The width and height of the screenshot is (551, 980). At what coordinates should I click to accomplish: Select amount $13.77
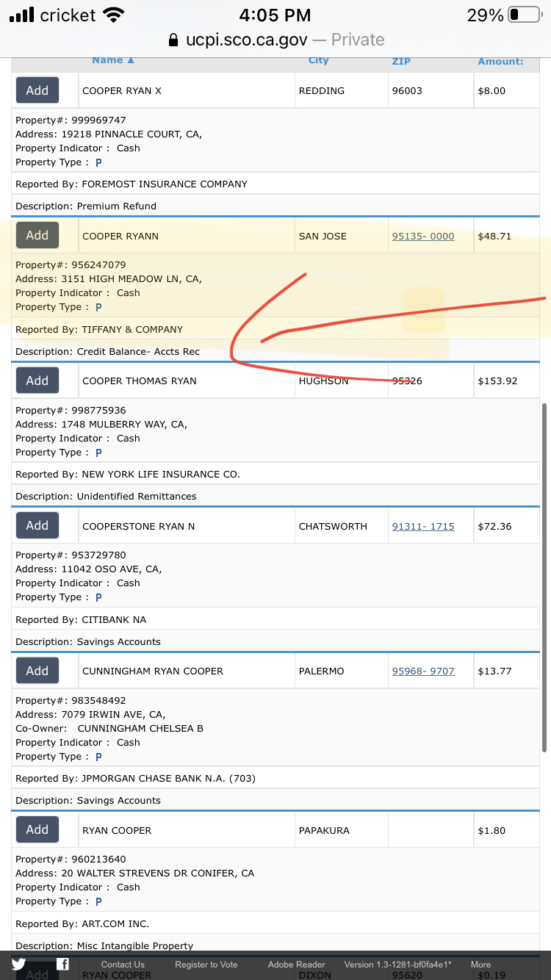(x=494, y=671)
